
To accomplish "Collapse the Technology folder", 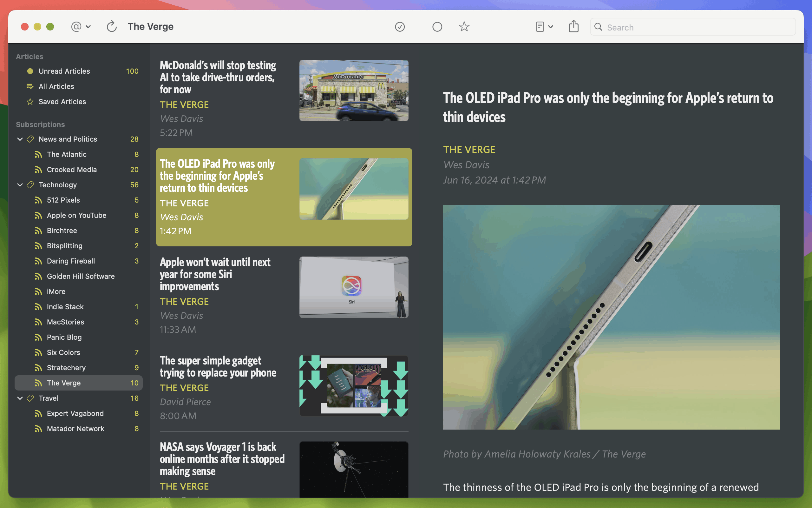I will click(20, 185).
